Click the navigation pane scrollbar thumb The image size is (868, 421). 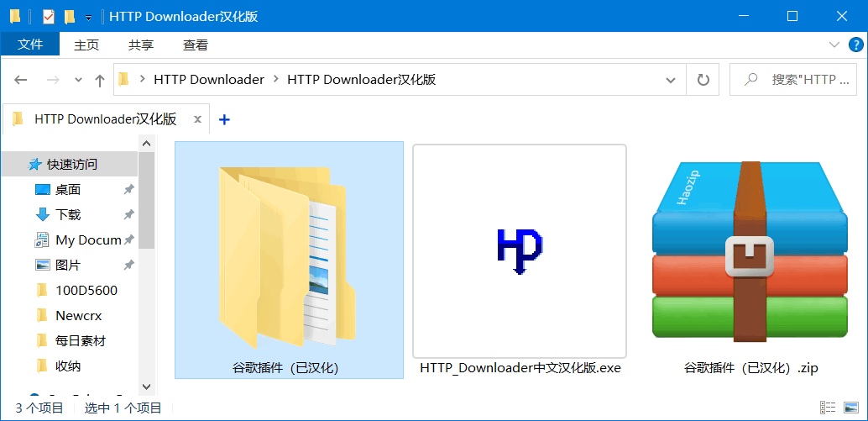[x=147, y=201]
